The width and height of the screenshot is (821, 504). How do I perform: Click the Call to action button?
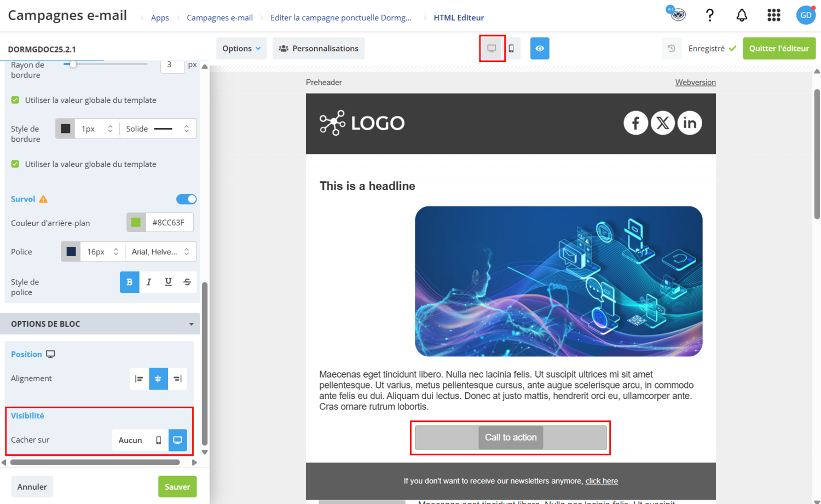point(511,437)
